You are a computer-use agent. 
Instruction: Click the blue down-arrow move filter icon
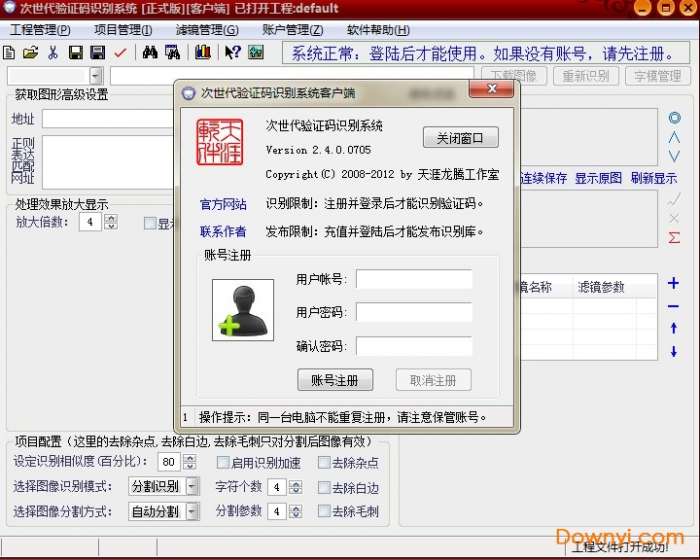(674, 351)
